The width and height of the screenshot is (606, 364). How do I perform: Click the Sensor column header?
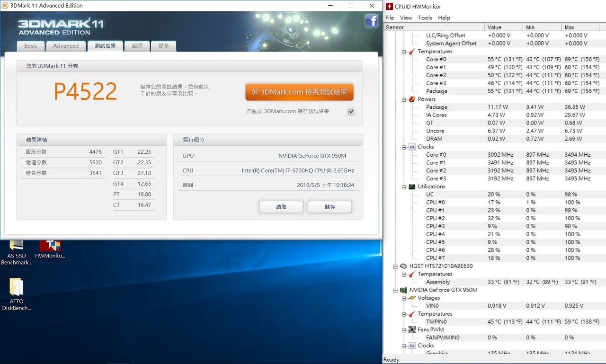(434, 27)
